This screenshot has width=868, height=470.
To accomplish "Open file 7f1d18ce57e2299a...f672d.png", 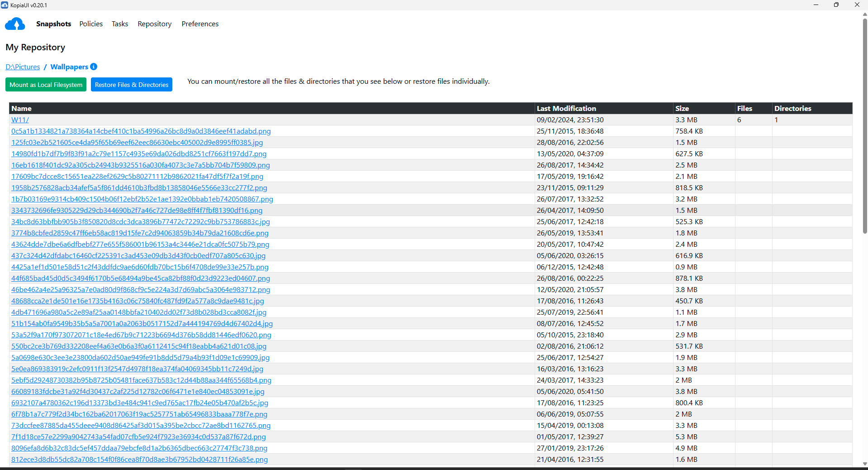I will tap(138, 437).
